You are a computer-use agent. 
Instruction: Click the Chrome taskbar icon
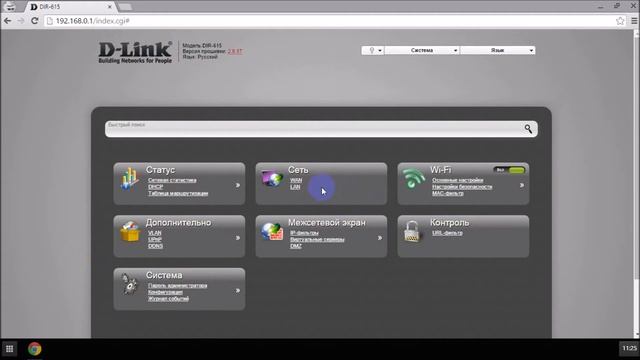35,349
